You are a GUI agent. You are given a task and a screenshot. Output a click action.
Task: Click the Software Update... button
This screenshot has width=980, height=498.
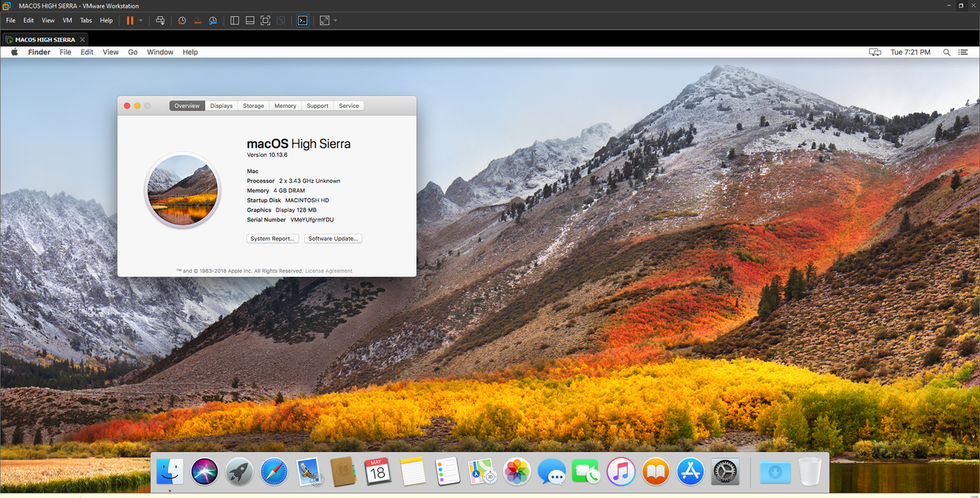pyautogui.click(x=333, y=238)
